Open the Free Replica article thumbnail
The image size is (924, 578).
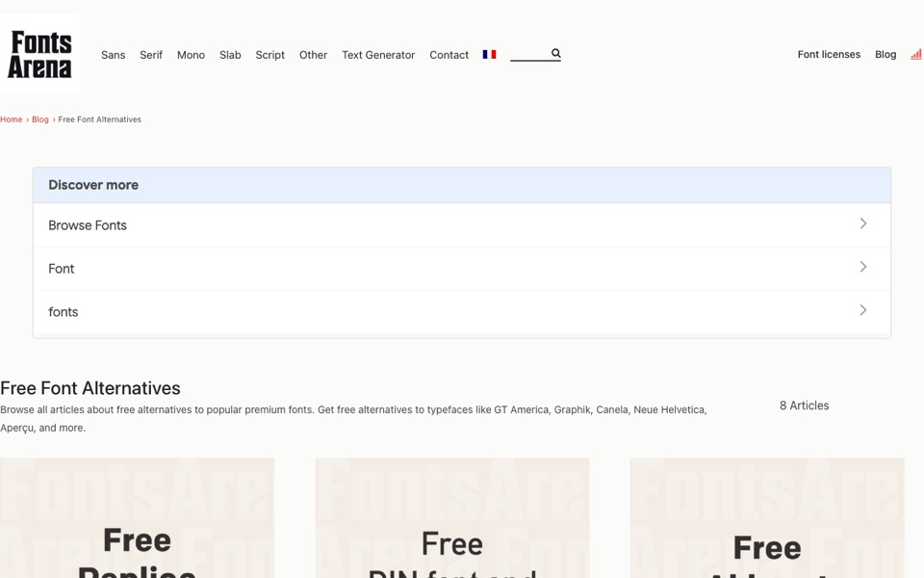(x=137, y=518)
